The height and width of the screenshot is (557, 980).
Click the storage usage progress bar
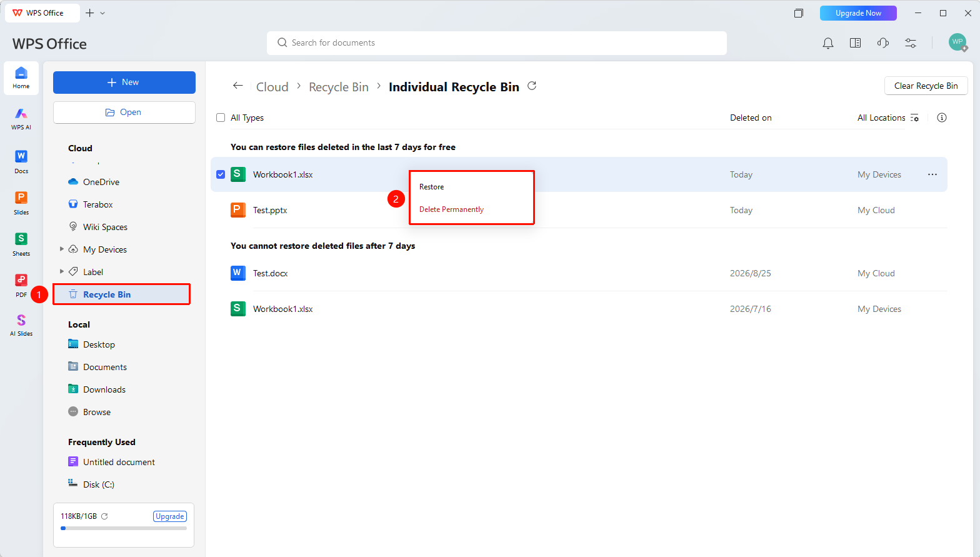pos(124,528)
